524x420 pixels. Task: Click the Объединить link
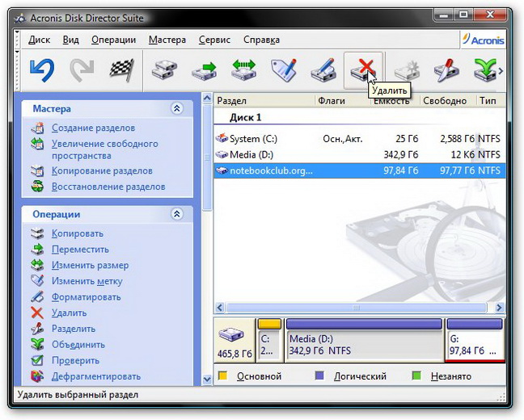(x=78, y=345)
